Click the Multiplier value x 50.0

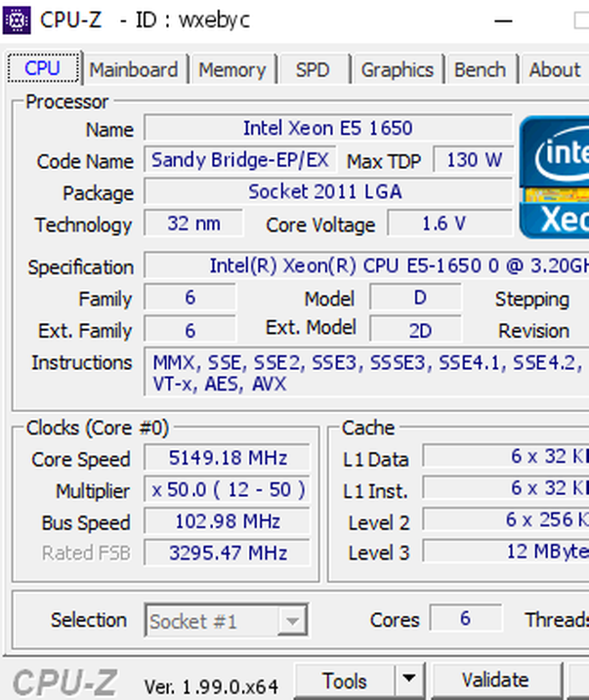[227, 489]
